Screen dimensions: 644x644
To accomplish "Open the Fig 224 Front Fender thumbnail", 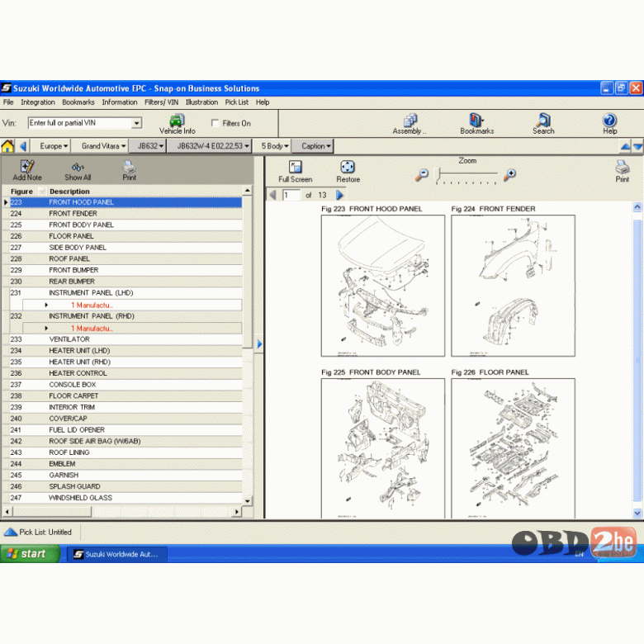I will click(x=513, y=286).
